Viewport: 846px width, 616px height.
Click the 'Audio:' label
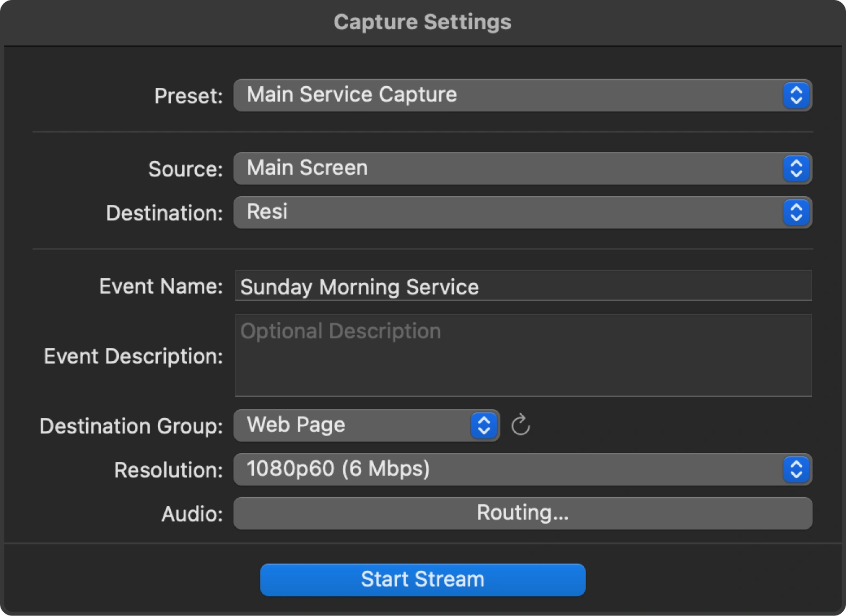192,514
